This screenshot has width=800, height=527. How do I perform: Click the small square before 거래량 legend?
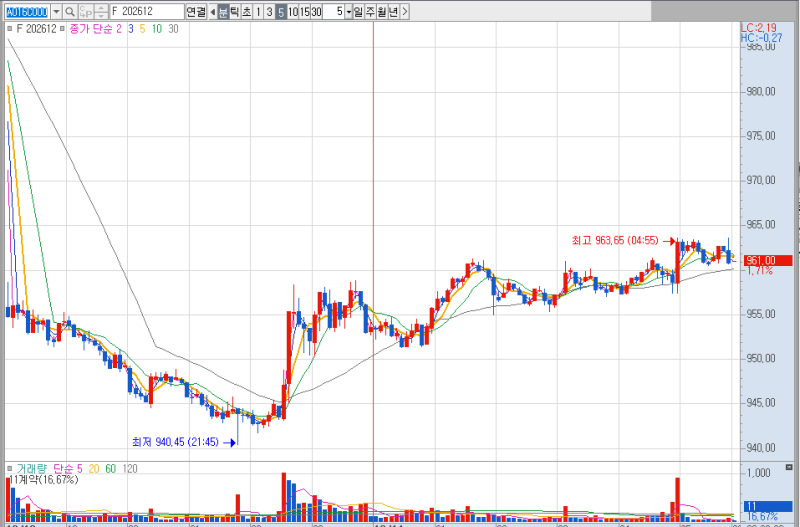pos(10,468)
